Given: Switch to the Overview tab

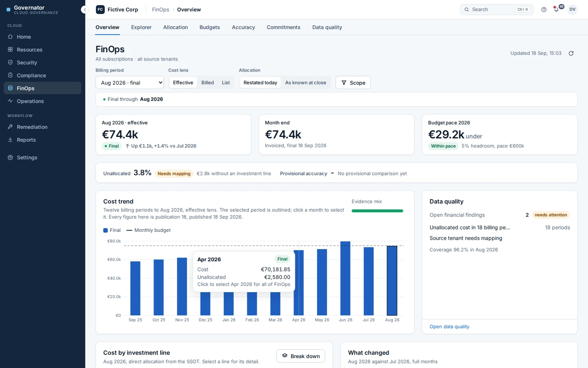Looking at the screenshot, I should (107, 27).
